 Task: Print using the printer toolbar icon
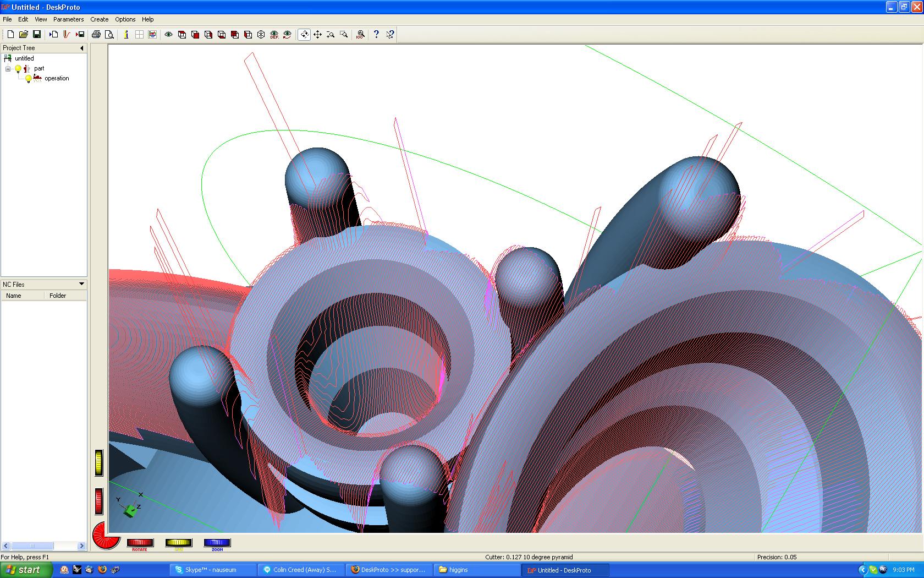96,34
